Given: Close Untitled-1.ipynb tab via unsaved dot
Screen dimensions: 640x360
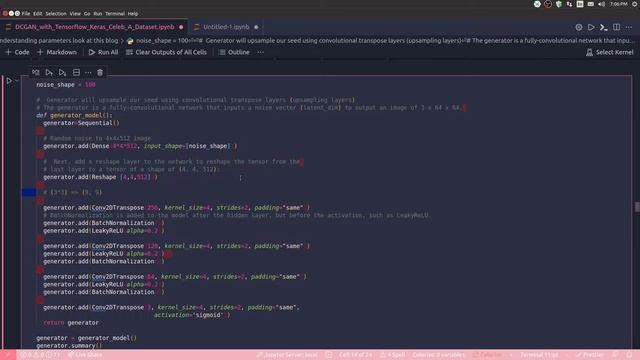Looking at the screenshot, I should click(256, 27).
